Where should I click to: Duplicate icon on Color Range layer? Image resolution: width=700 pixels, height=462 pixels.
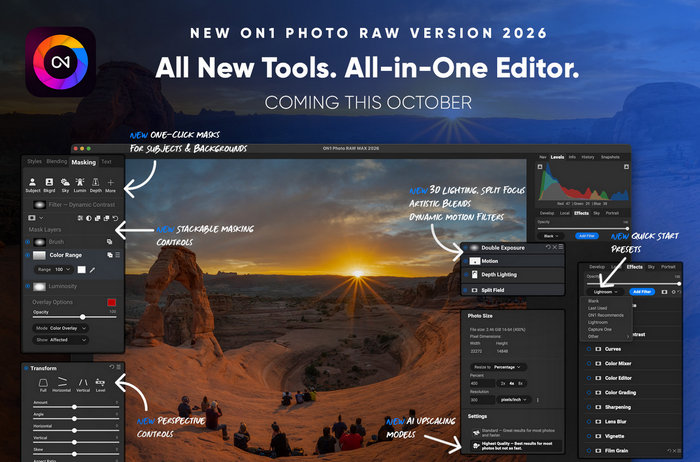pyautogui.click(x=110, y=255)
